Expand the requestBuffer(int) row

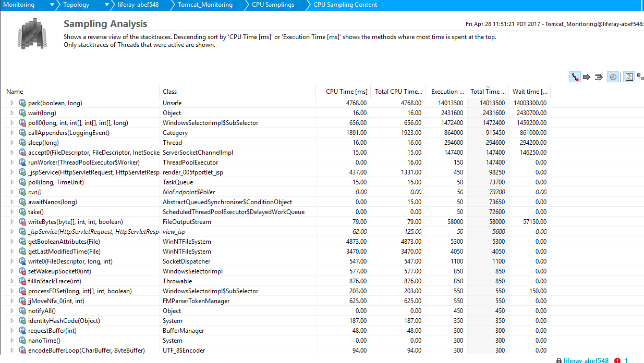[13, 331]
